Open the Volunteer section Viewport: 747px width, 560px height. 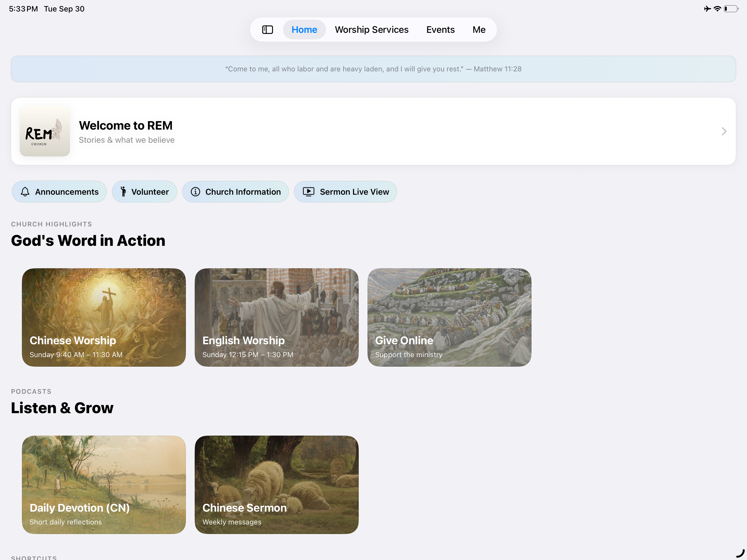pos(145,192)
